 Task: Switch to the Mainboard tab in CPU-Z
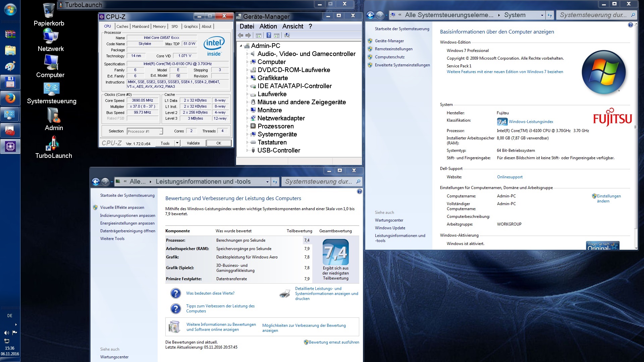(141, 26)
